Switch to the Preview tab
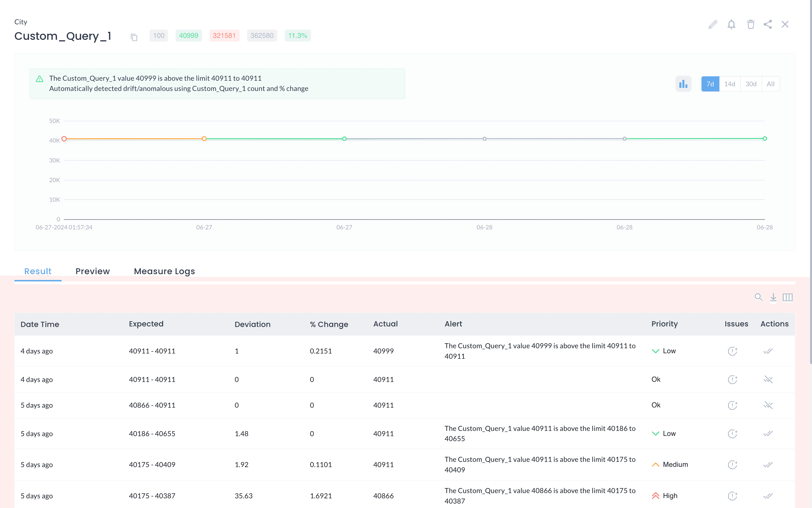The height and width of the screenshot is (508, 812). pos(93,271)
